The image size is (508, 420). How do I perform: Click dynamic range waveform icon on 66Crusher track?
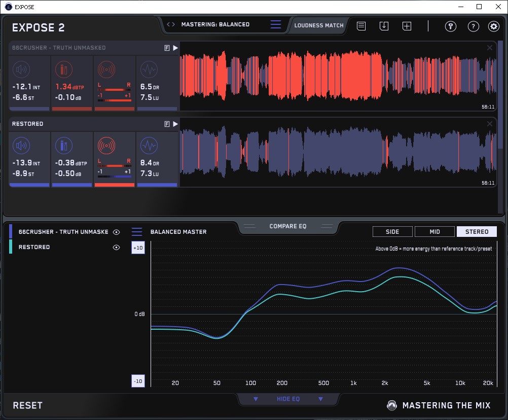[149, 69]
